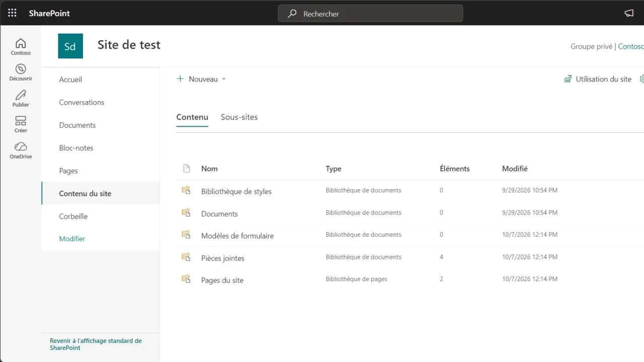Viewport: 644px width, 362px height.
Task: Open Corbeille in the site navigation
Action: click(x=73, y=216)
